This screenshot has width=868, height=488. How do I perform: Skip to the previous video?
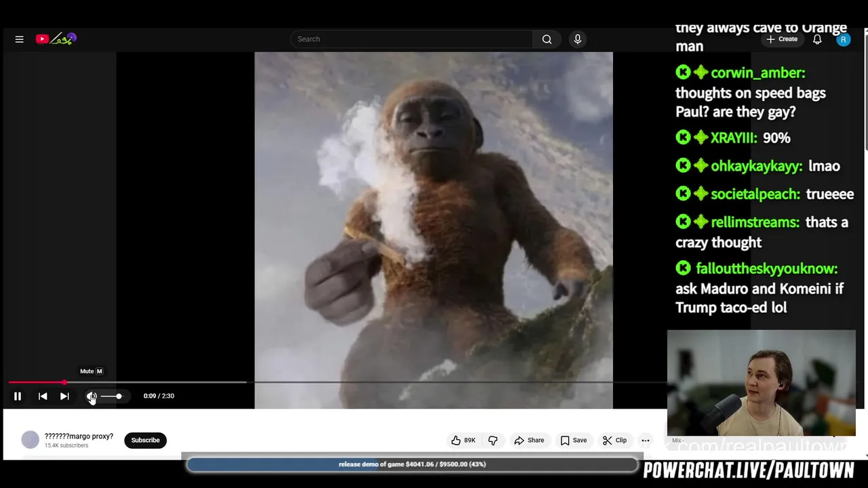[x=43, y=396]
